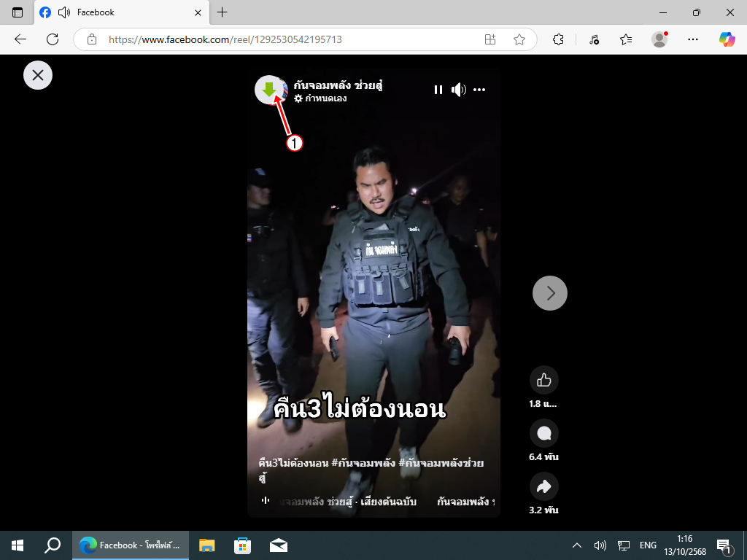Go to the next reel
Screen dimensions: 747x560
(x=550, y=293)
